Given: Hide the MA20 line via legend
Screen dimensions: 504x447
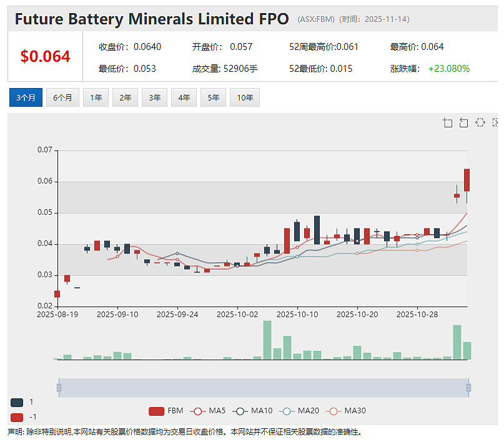Looking at the screenshot, I should click(299, 411).
